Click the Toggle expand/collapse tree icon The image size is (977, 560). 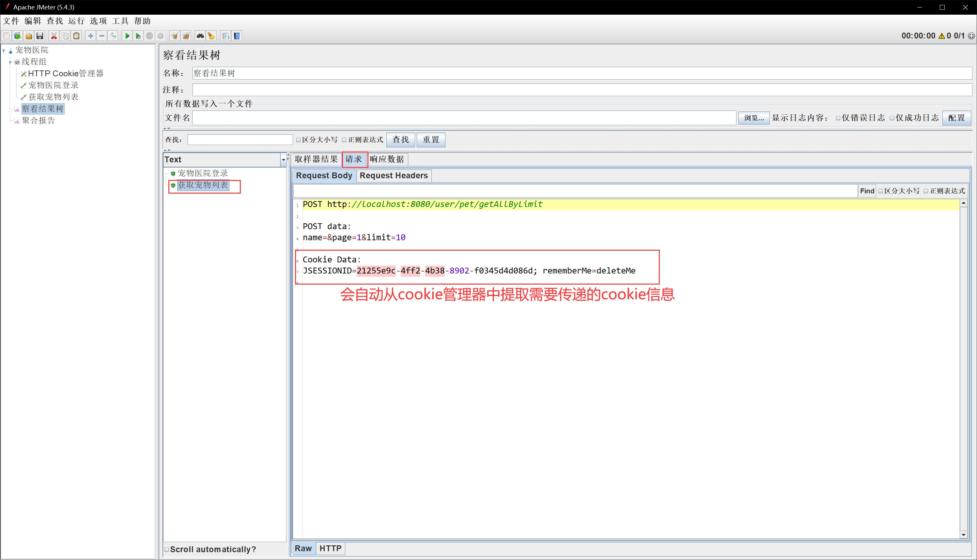(113, 36)
